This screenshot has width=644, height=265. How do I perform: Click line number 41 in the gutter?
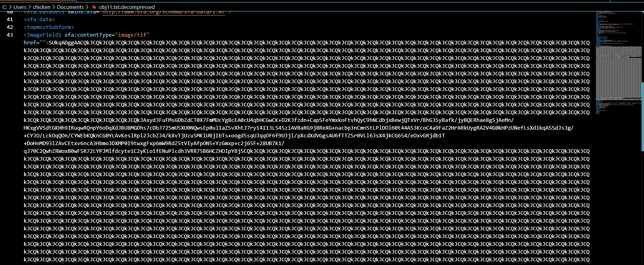coord(10,19)
